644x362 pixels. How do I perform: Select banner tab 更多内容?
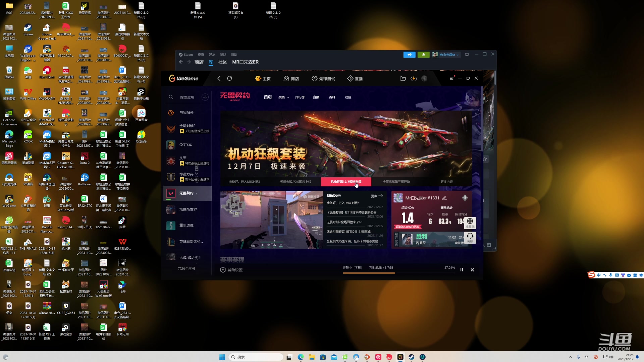point(446,182)
